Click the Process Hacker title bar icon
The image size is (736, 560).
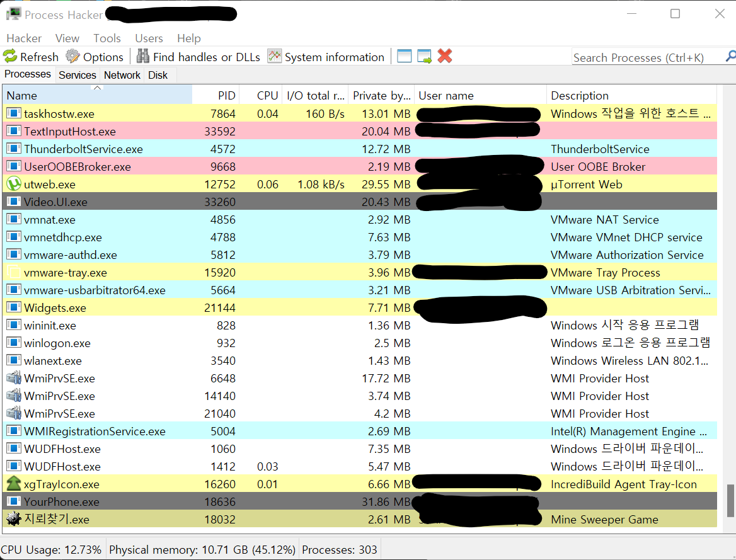pos(14,14)
